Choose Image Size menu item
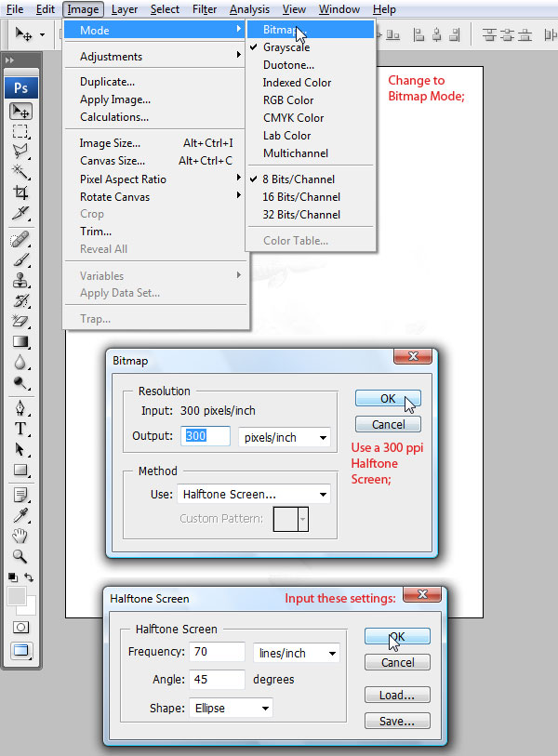The height and width of the screenshot is (756, 558). point(154,143)
